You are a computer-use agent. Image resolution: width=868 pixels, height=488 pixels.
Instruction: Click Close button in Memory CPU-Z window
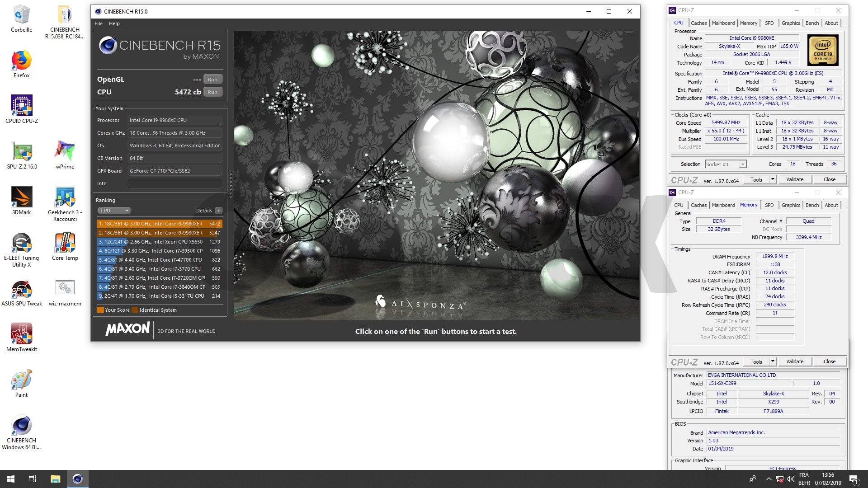829,361
